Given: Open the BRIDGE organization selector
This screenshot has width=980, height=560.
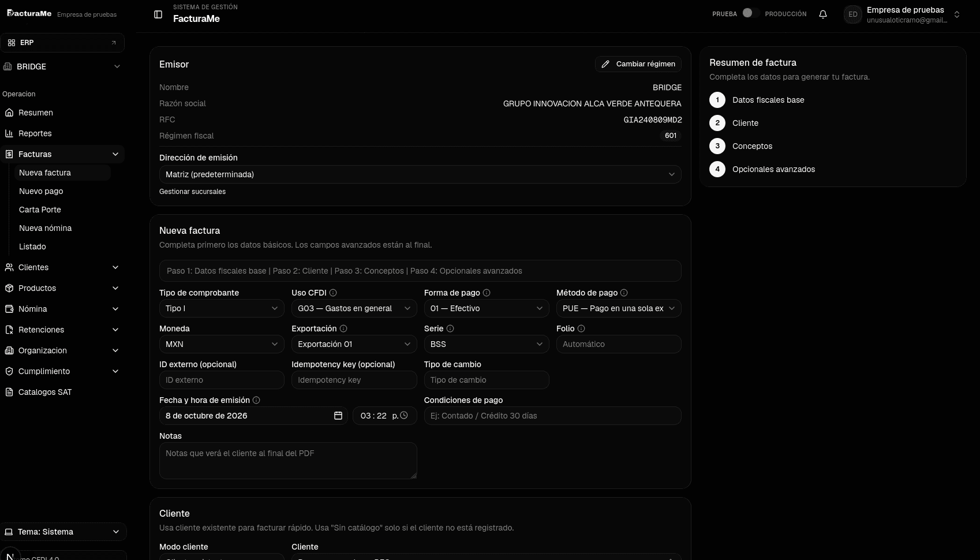Looking at the screenshot, I should [62, 66].
